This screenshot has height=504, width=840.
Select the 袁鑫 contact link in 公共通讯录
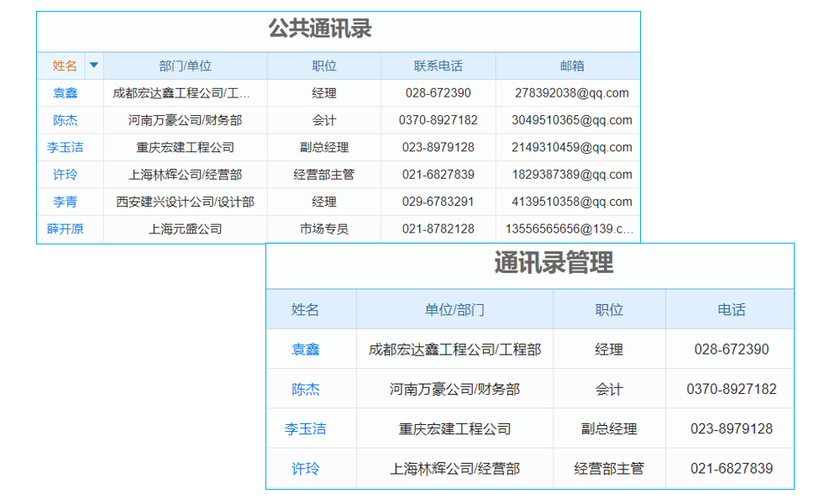tap(66, 92)
